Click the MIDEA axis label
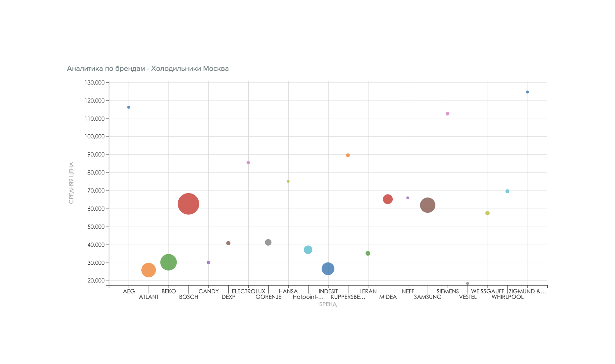Image resolution: width=615 pixels, height=364 pixels. tap(388, 297)
